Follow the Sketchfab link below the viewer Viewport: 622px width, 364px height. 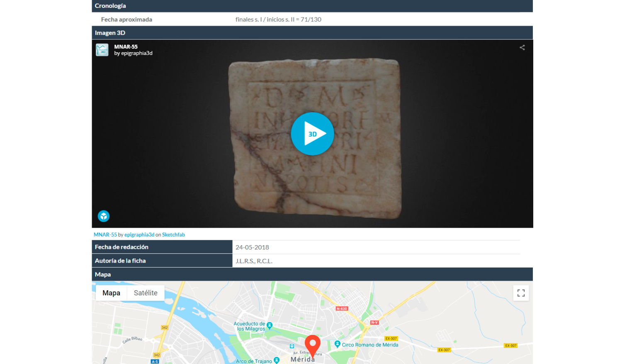(173, 235)
